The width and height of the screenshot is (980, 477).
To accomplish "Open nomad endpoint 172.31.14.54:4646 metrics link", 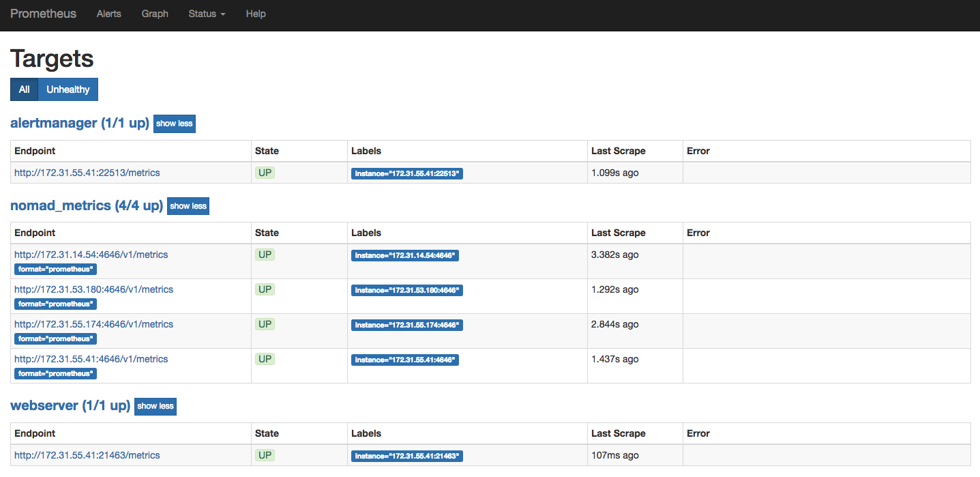I will pyautogui.click(x=91, y=255).
